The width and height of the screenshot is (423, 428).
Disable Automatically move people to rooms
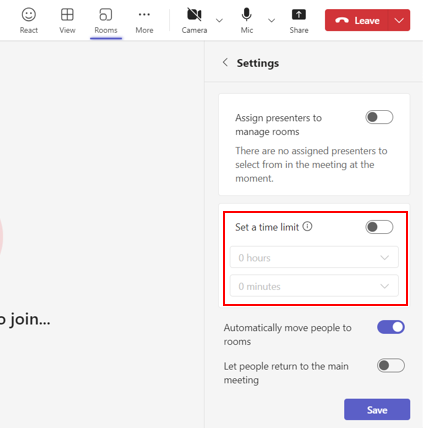391,327
